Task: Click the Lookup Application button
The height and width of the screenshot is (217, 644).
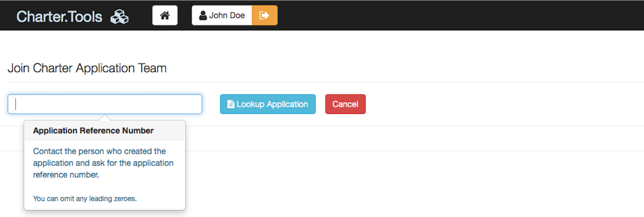Action: pos(268,104)
